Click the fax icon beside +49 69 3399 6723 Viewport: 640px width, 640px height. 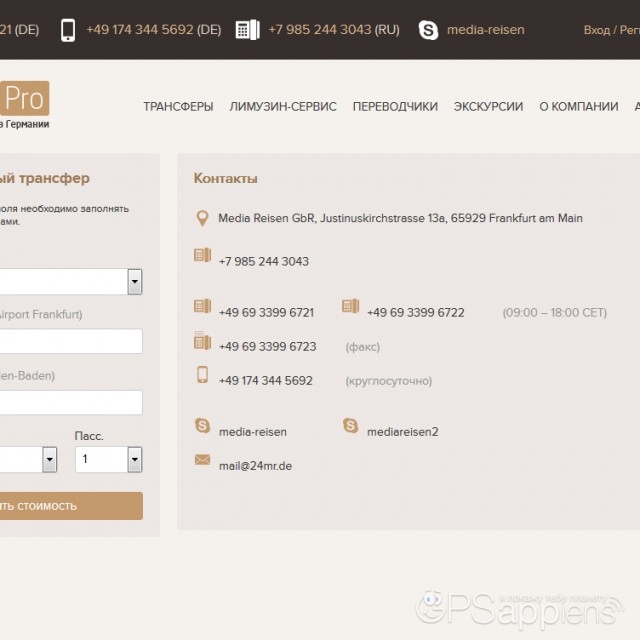[202, 341]
